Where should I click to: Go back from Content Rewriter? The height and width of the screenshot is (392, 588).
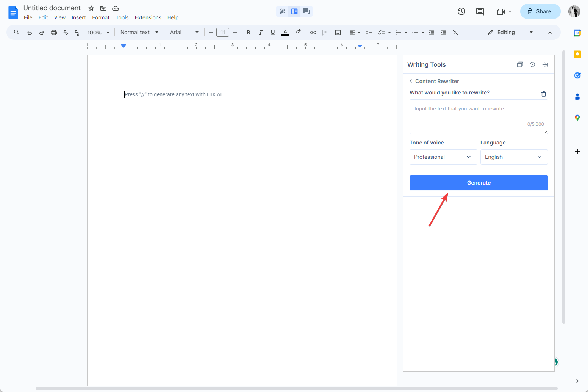click(411, 81)
